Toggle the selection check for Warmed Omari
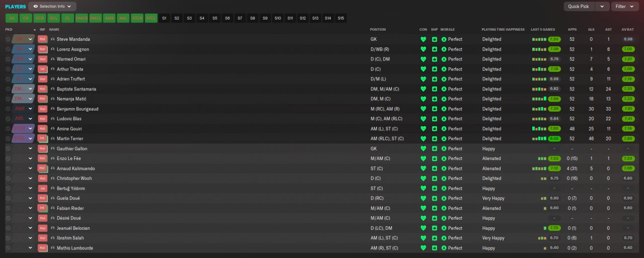Screen dimensions: 644x258 click(x=8, y=59)
